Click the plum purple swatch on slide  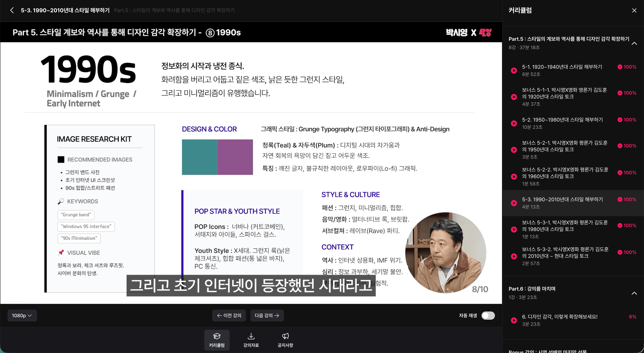tap(235, 157)
